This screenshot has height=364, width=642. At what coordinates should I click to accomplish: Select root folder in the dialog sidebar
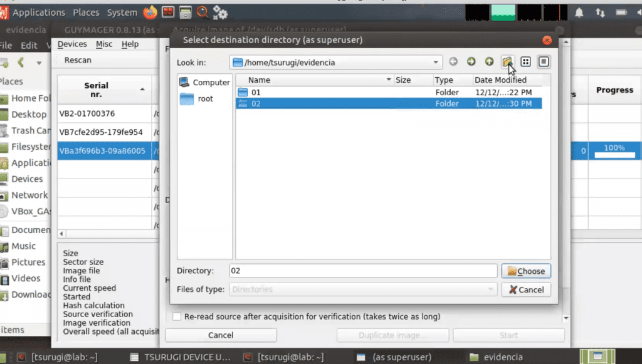pyautogui.click(x=196, y=98)
